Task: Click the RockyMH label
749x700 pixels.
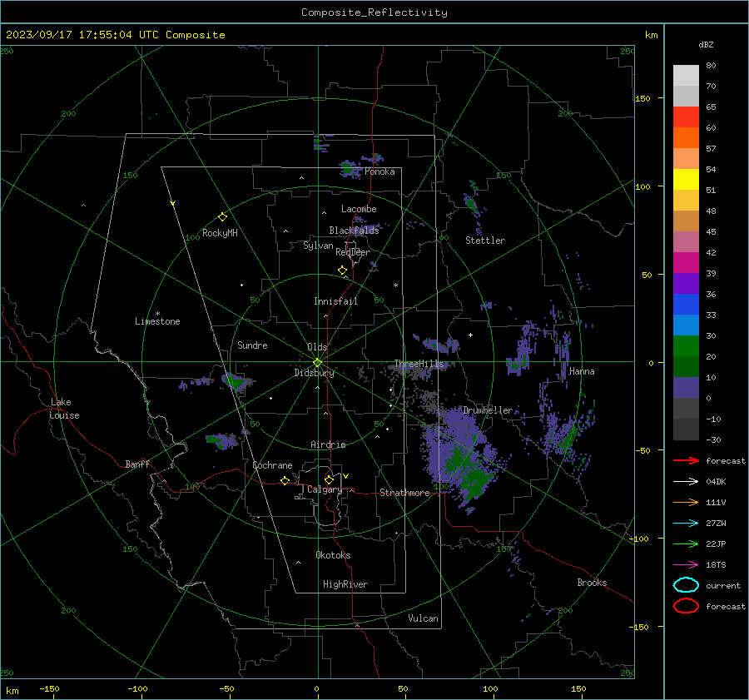Action: 220,233
